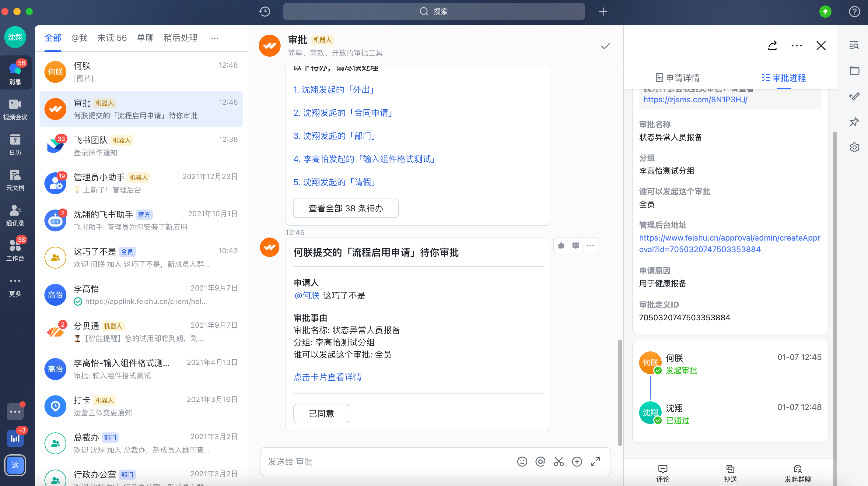Click the @何朕 mention in applicant field
868x486 pixels.
(x=307, y=295)
